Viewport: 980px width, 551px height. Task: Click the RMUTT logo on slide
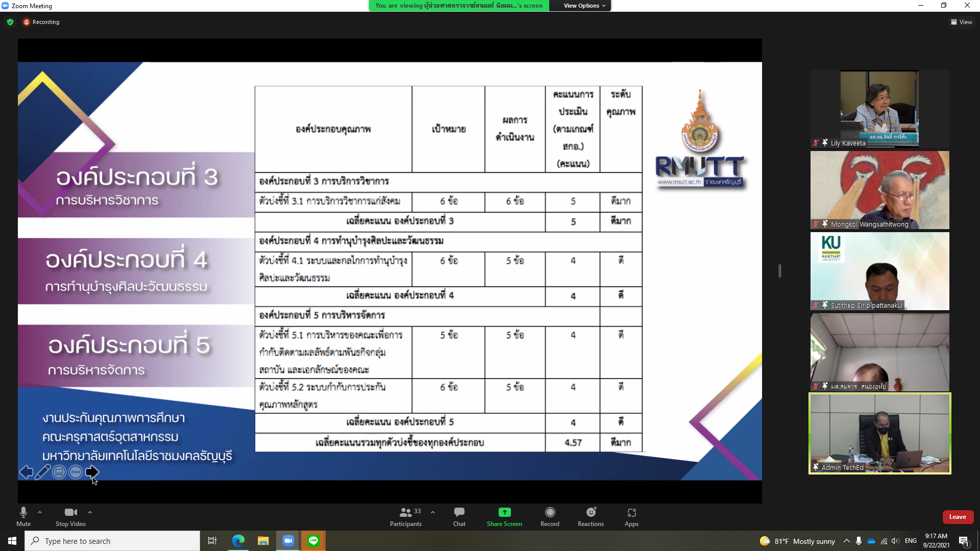tap(700, 139)
